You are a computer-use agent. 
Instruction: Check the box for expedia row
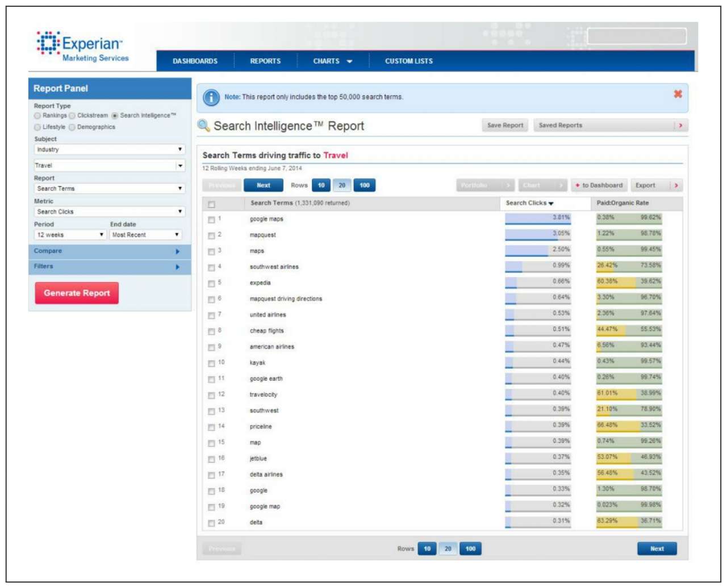[211, 283]
